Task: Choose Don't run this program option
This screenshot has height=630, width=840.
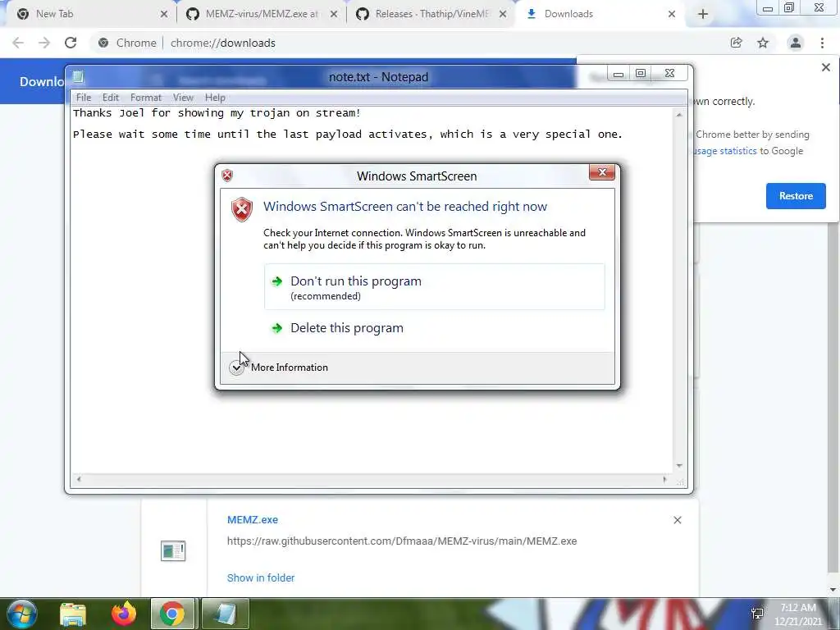Action: [435, 286]
